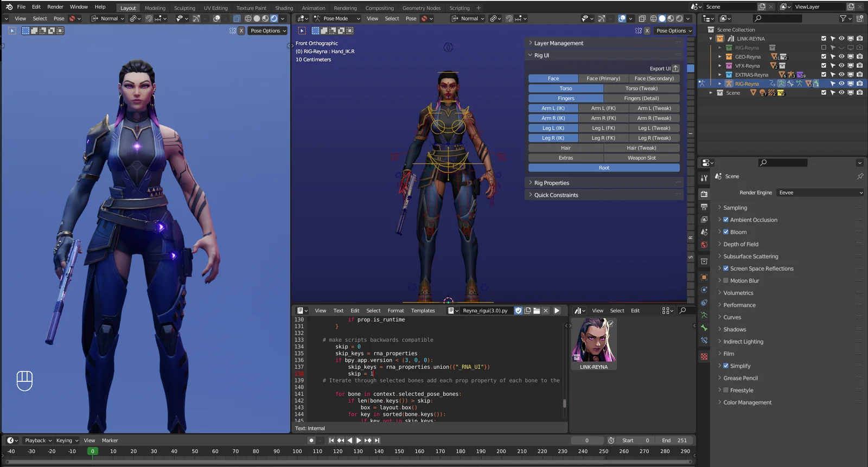Toggle auto keying record button
868x467 pixels.
(x=311, y=440)
